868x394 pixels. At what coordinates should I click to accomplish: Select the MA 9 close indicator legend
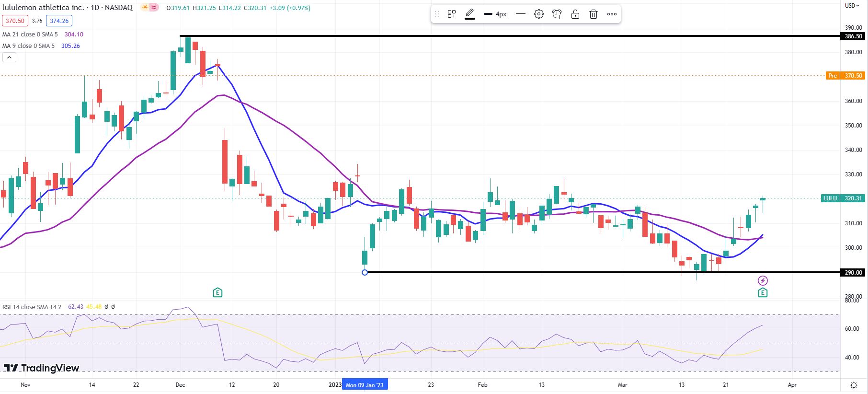pyautogui.click(x=28, y=46)
